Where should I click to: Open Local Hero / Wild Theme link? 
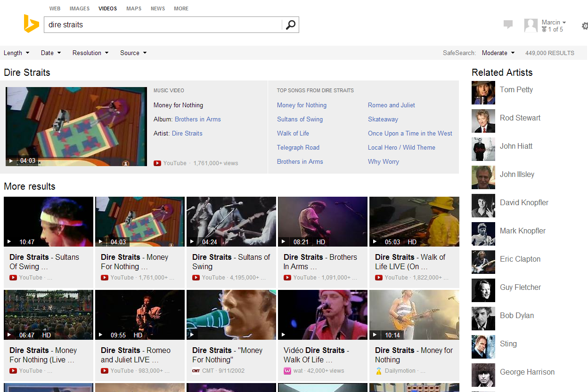click(401, 147)
